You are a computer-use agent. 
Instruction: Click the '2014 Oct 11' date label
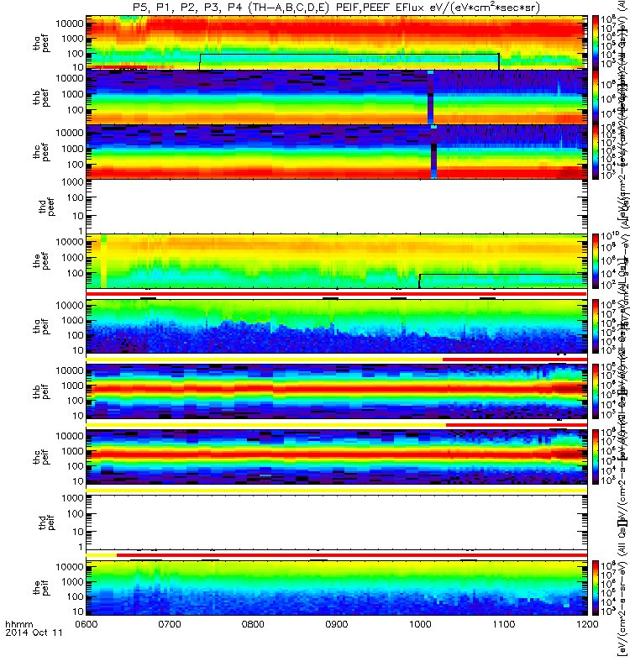(34, 633)
